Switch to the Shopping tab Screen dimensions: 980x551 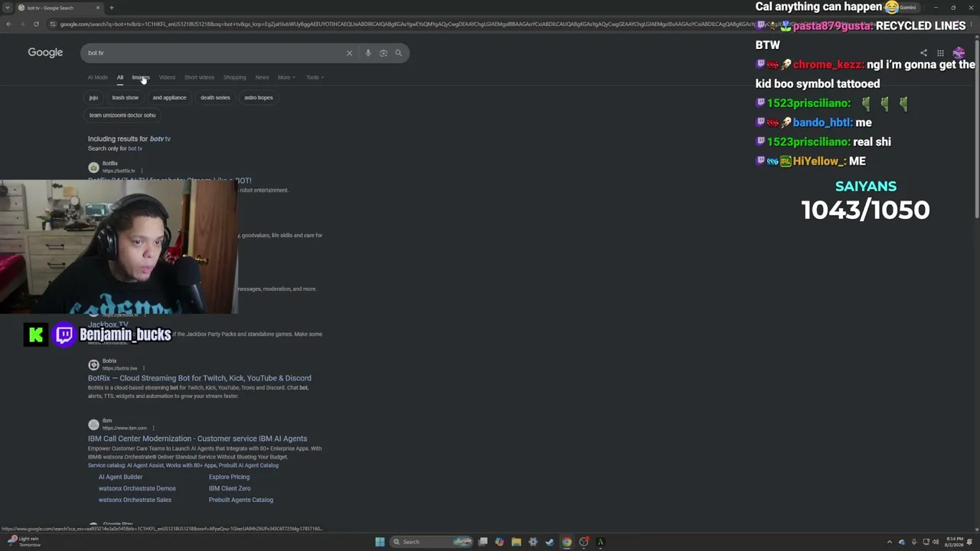click(x=234, y=77)
